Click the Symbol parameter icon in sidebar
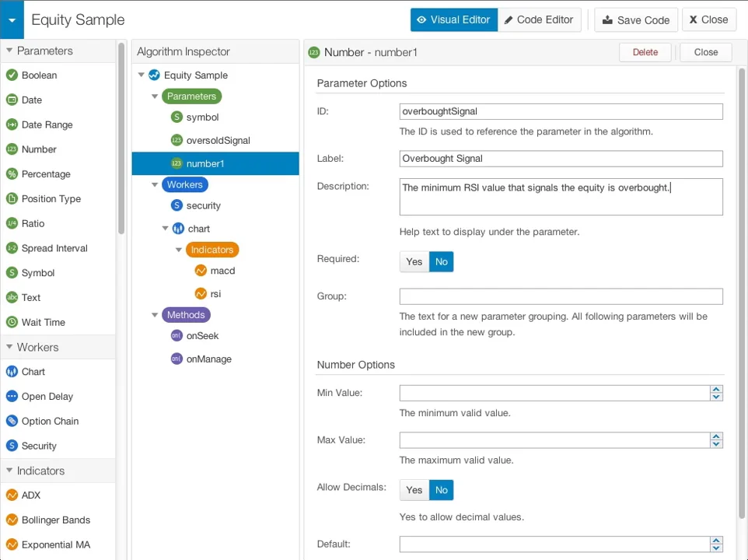This screenshot has height=560, width=748. pos(12,273)
